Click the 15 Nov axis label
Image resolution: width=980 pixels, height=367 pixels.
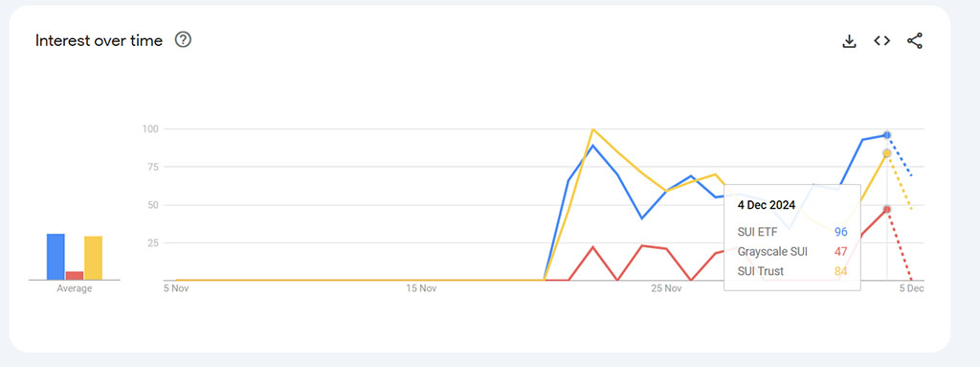421,288
